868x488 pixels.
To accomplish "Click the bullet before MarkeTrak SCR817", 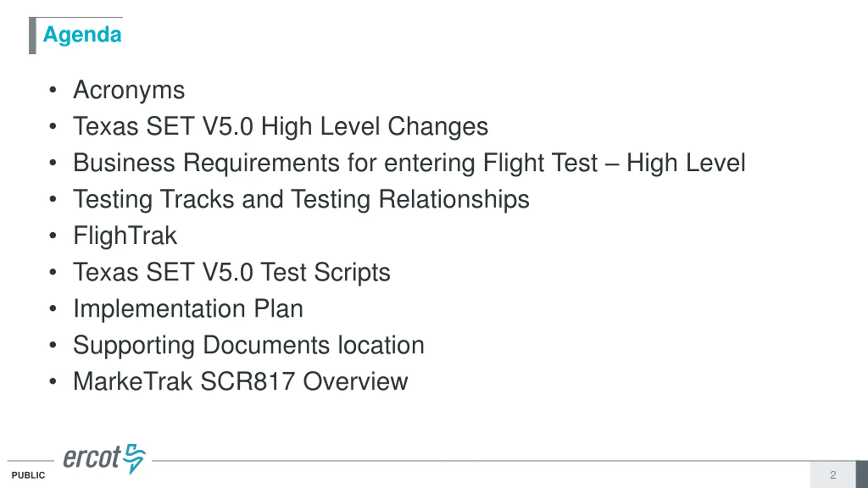I will pos(53,382).
